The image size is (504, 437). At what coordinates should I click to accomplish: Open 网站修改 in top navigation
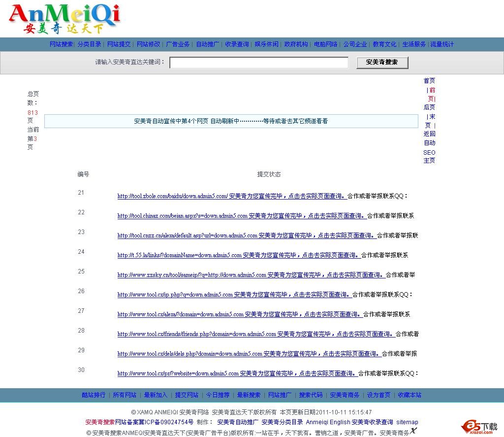click(149, 44)
